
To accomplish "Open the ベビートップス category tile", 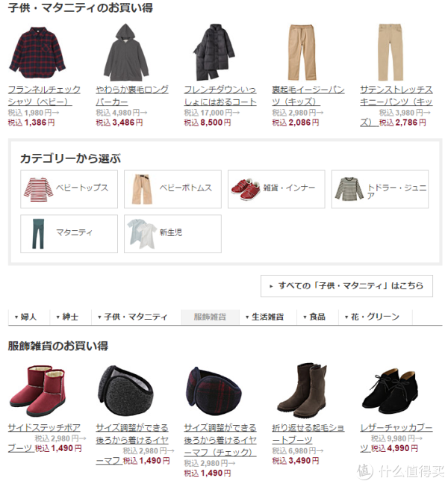I will [x=69, y=189].
